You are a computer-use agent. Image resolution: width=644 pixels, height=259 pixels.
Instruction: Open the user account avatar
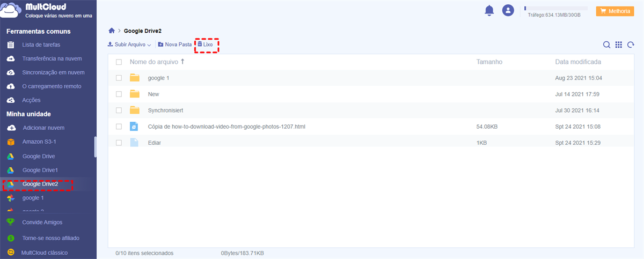click(508, 10)
